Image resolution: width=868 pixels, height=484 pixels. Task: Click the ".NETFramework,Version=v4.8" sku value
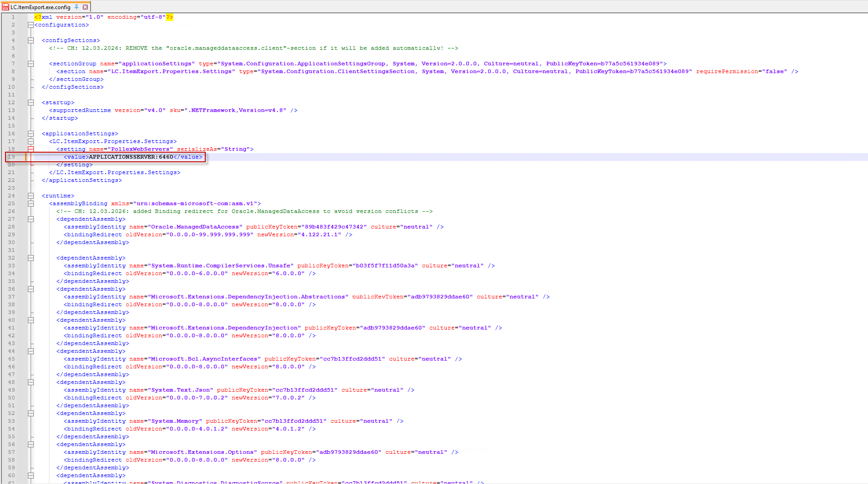235,110
